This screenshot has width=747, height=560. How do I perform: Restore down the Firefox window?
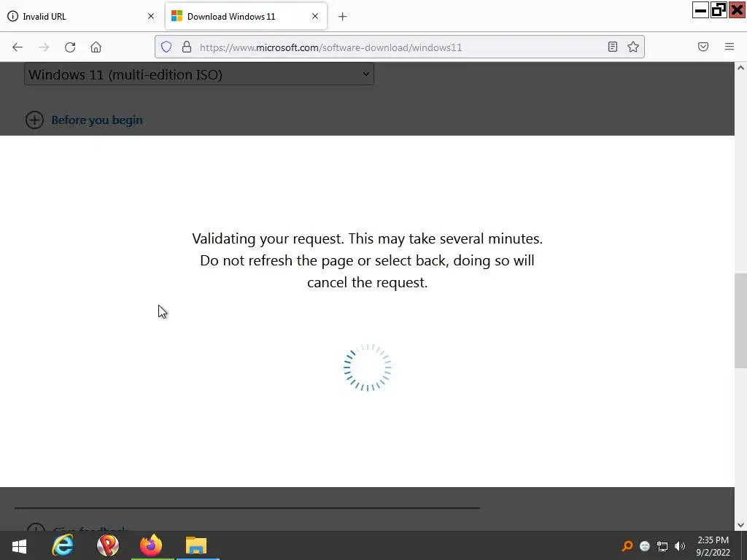coord(719,9)
